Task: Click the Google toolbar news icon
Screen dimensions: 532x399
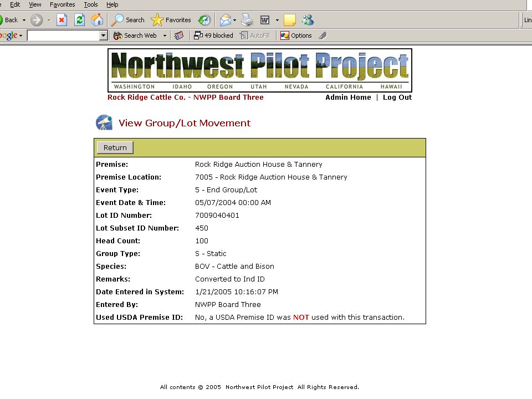Action: tap(179, 35)
